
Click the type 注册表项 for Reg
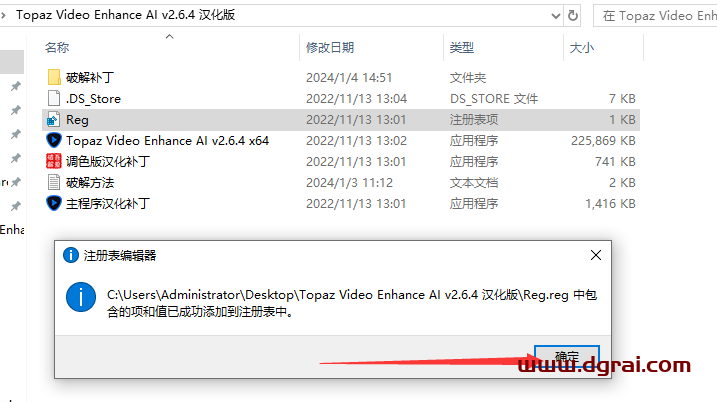(x=474, y=120)
